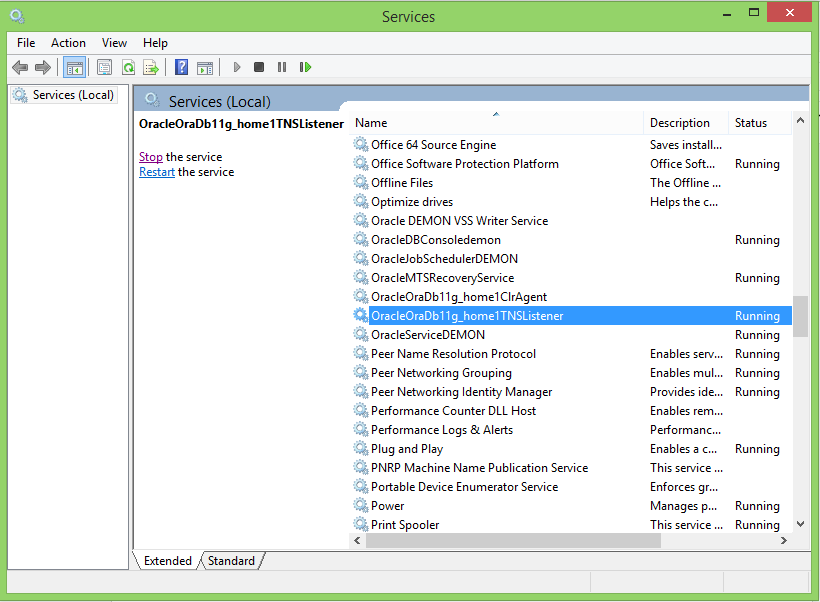The image size is (820, 602).
Task: Click the Refresh toolbar icon
Action: [128, 67]
